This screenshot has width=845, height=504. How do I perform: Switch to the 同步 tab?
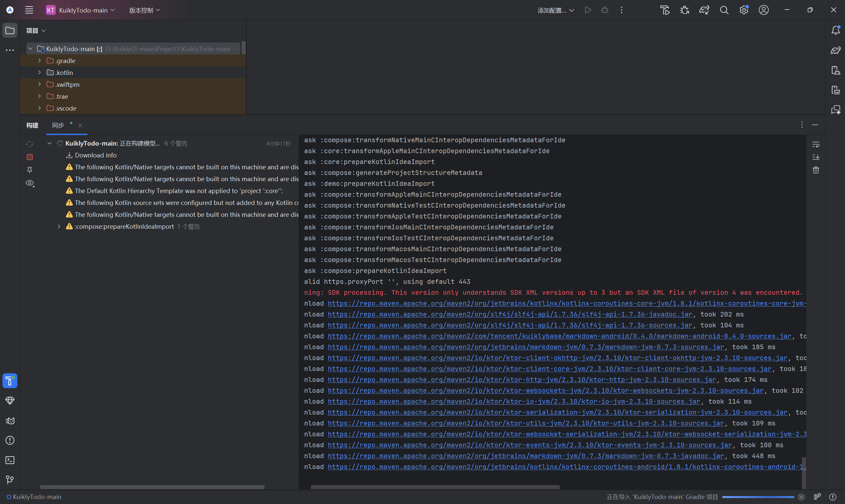tap(58, 125)
